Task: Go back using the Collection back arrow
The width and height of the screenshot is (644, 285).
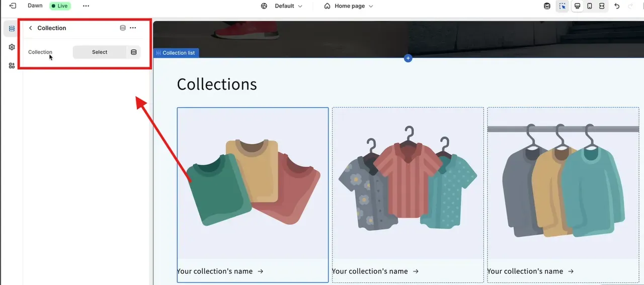Action: pyautogui.click(x=30, y=28)
